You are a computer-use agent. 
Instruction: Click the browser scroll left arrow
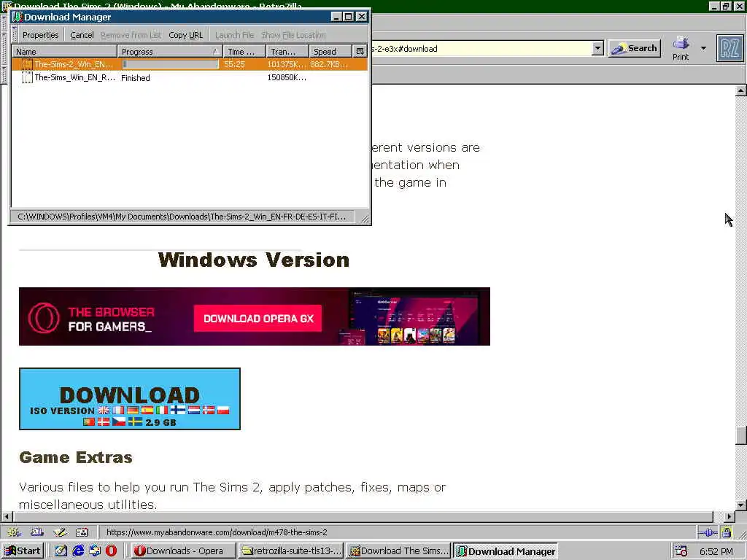coord(7,516)
